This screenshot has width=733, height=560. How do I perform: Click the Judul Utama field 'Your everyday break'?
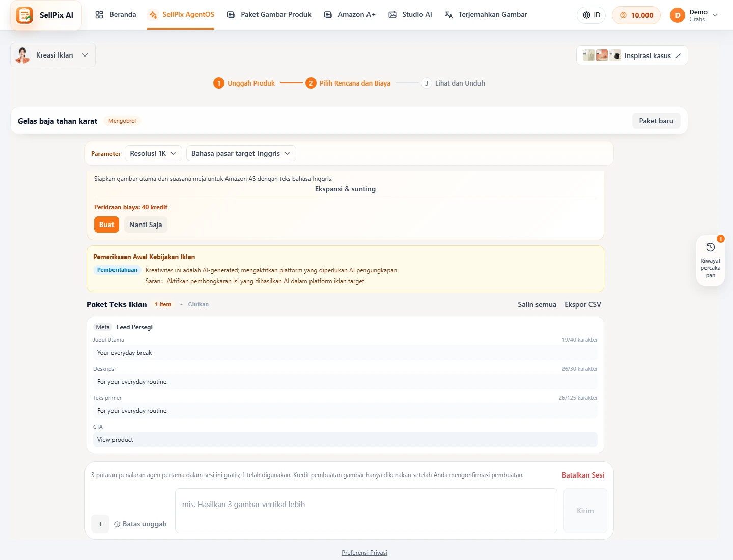pos(345,353)
